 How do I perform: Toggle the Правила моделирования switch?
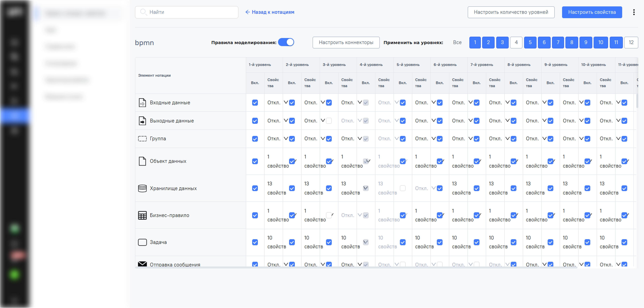click(286, 42)
